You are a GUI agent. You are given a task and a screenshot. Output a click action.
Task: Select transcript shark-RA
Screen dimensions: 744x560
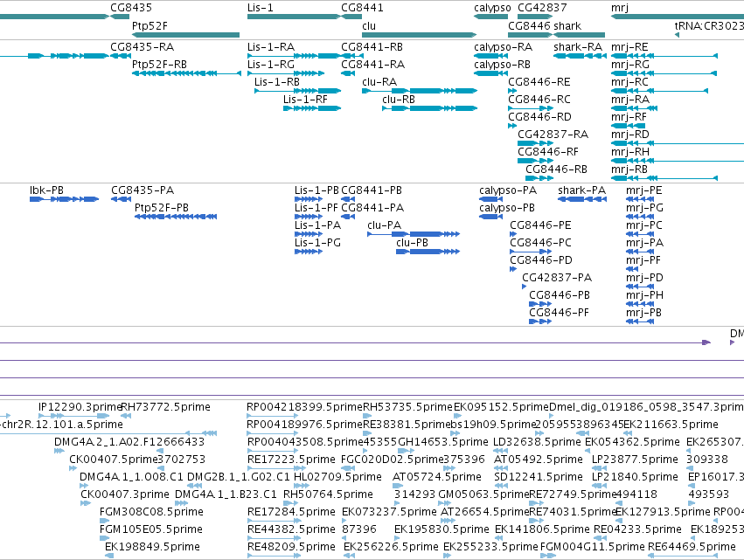click(578, 47)
